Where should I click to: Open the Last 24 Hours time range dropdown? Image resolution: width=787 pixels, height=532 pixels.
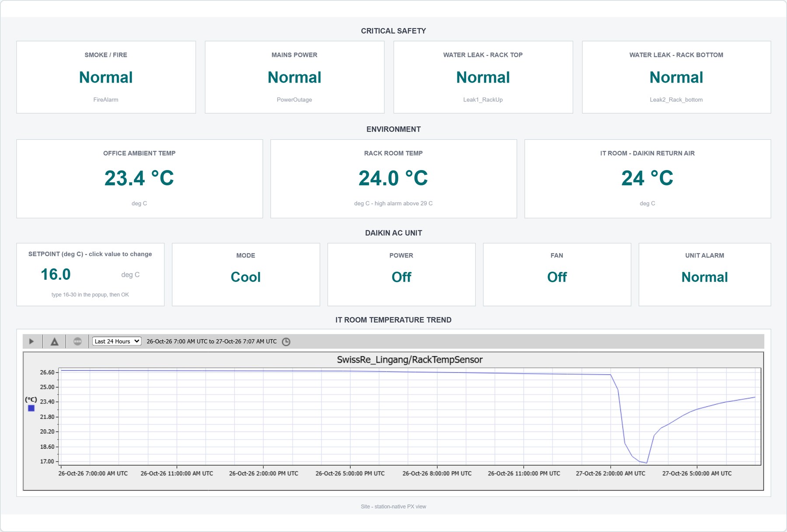tap(117, 341)
